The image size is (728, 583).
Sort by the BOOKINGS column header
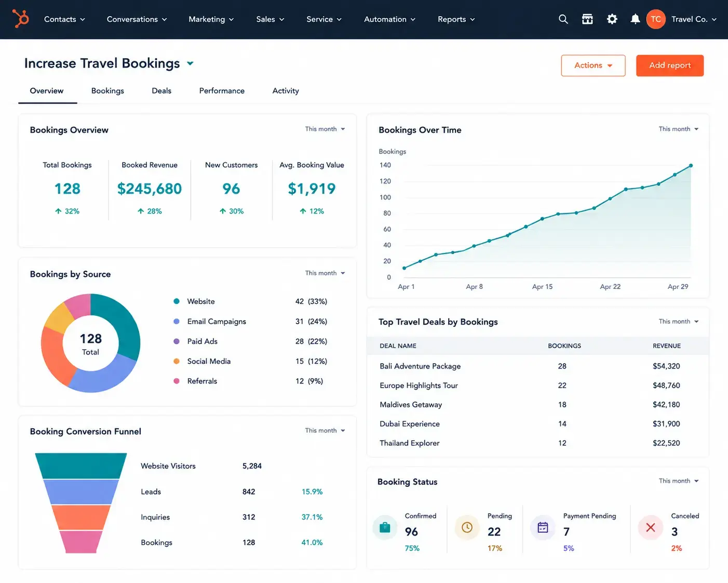564,346
